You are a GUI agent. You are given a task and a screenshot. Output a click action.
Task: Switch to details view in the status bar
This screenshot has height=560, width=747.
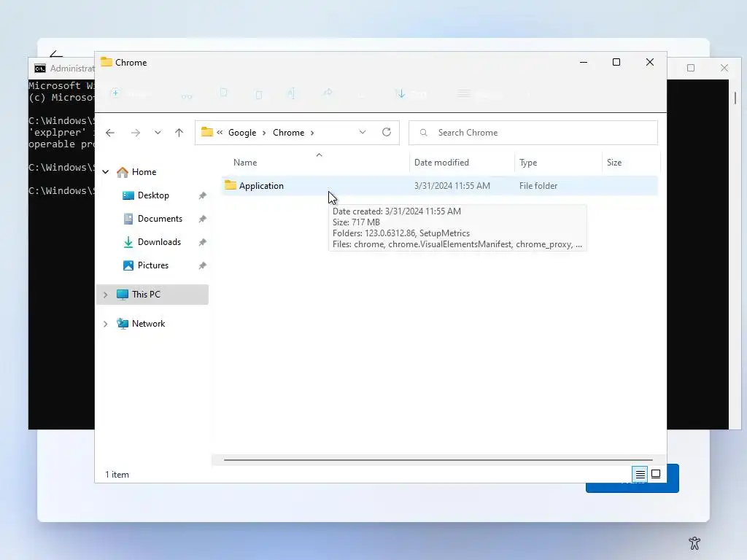tap(640, 474)
